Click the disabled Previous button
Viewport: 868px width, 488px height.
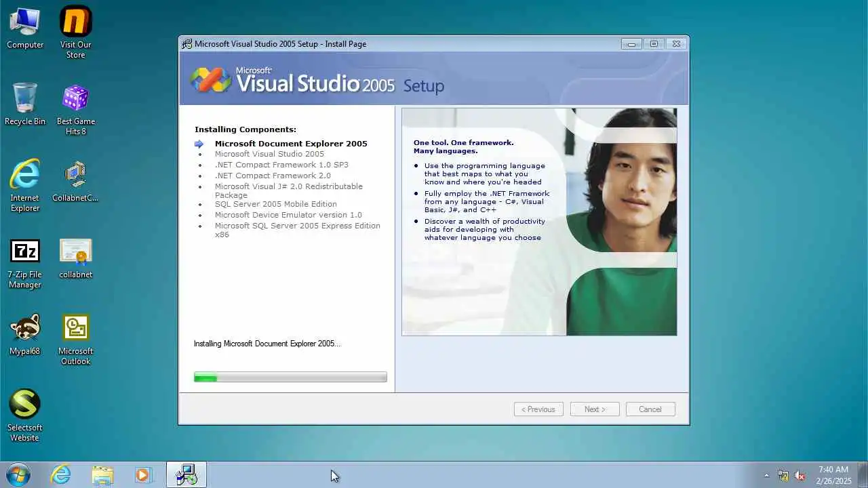click(538, 409)
